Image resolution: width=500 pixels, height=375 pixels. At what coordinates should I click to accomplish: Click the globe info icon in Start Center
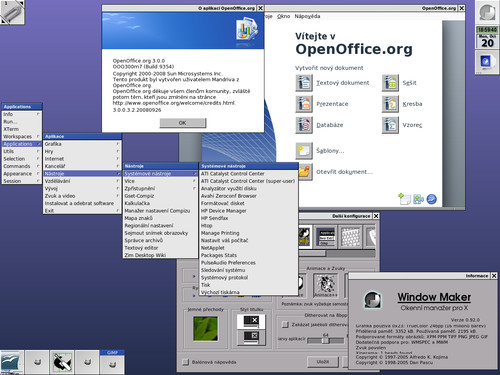click(x=432, y=199)
